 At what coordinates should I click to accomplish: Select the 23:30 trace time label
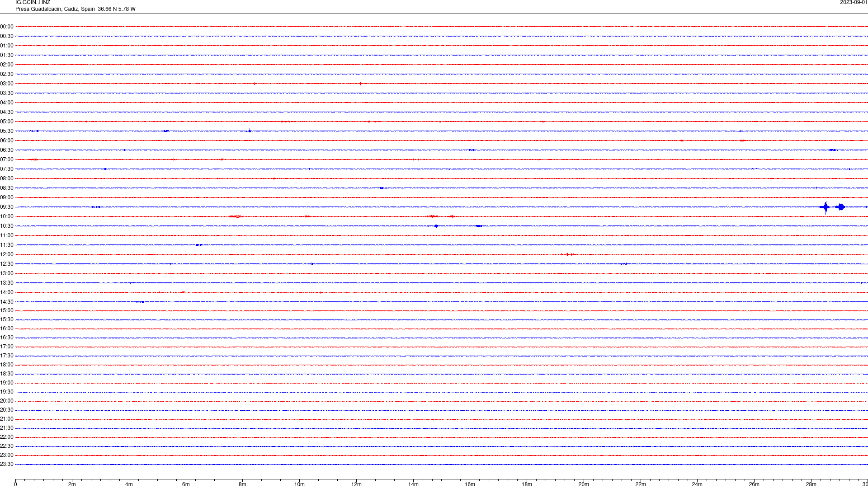(x=7, y=464)
